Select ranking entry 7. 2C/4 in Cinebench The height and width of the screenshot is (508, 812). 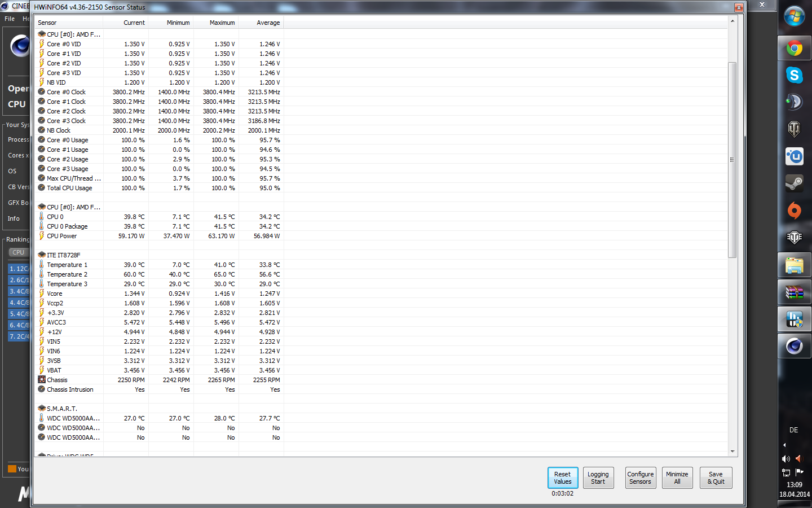(19, 336)
